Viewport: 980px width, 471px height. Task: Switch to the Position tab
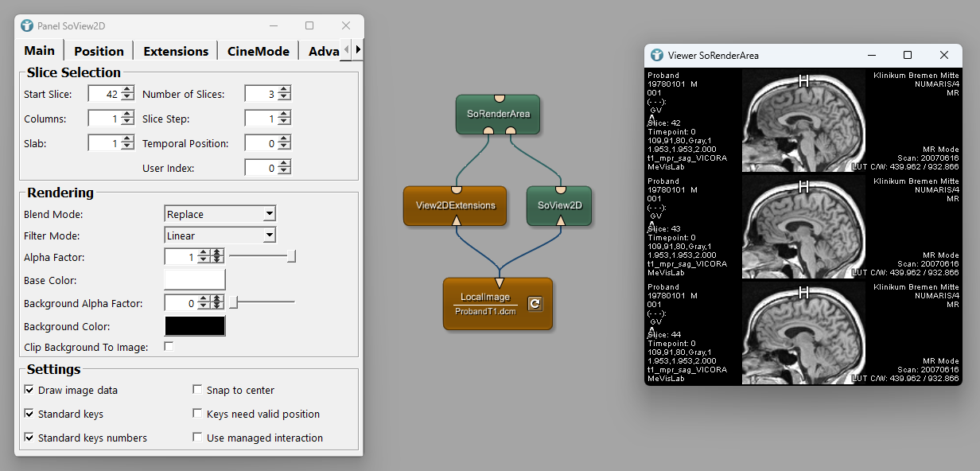tap(99, 51)
